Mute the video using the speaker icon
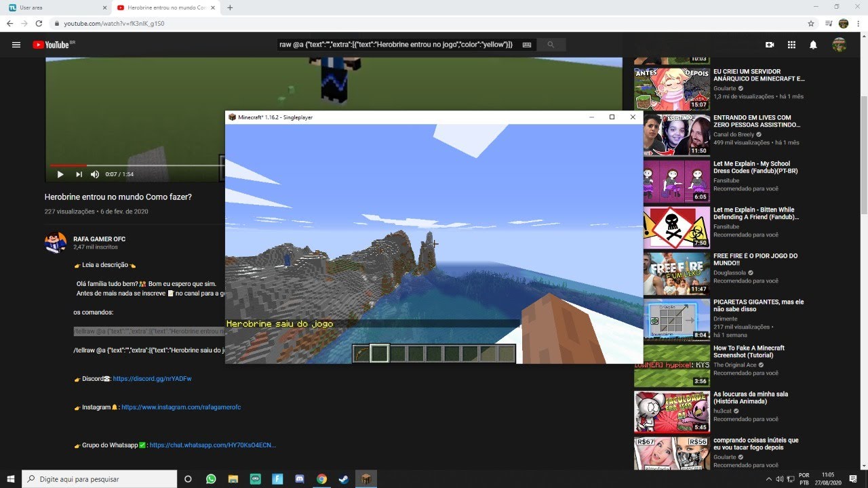The width and height of the screenshot is (868, 488). pyautogui.click(x=95, y=174)
